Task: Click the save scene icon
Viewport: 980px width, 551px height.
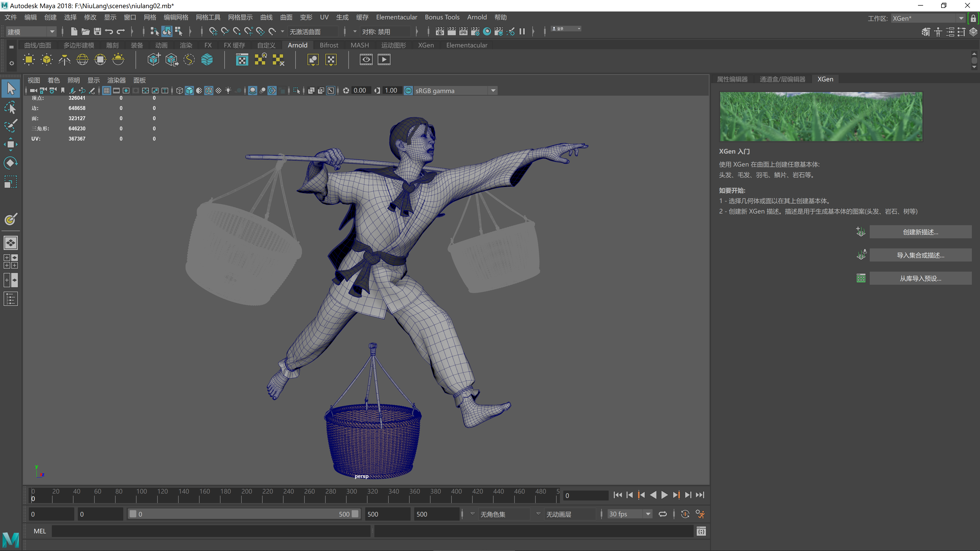Action: coord(97,32)
